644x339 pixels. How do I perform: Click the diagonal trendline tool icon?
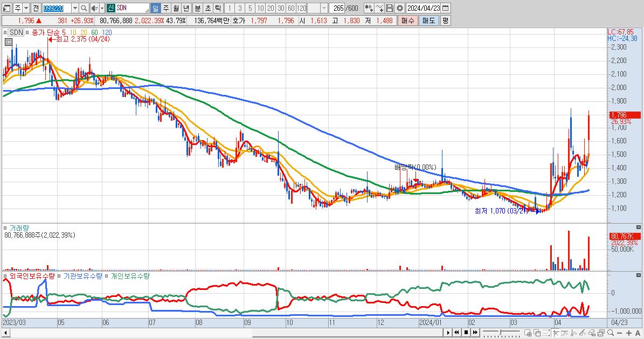pyautogui.click(x=583, y=333)
